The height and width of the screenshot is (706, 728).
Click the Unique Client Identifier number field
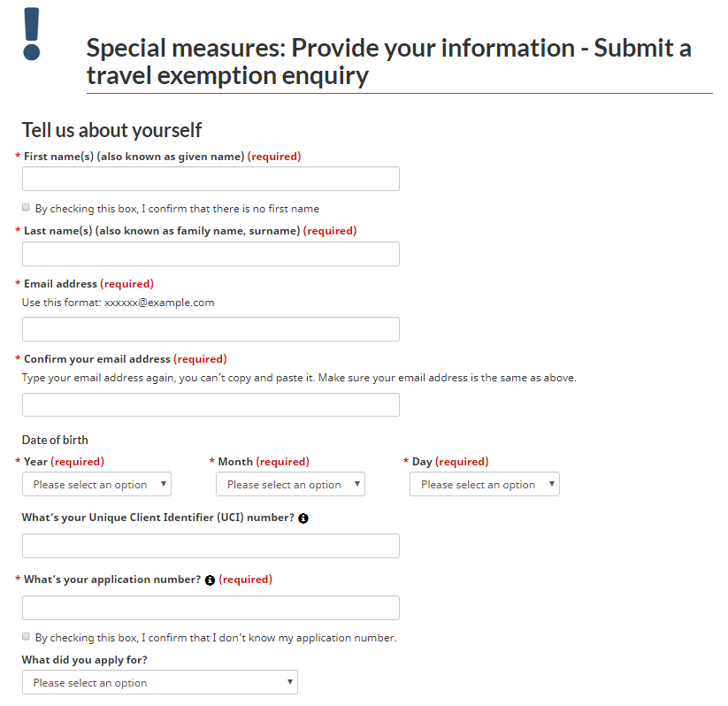click(x=211, y=546)
